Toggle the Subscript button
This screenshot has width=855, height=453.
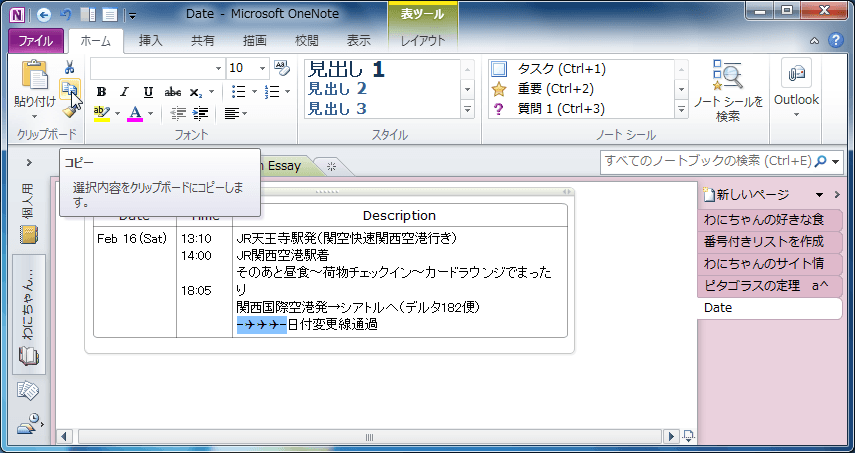196,92
